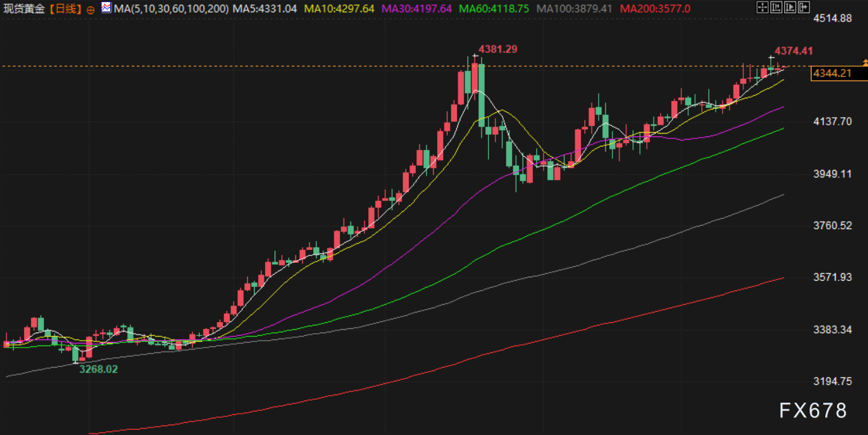Click the orange crosshair icon beside 日线

pyautogui.click(x=91, y=10)
